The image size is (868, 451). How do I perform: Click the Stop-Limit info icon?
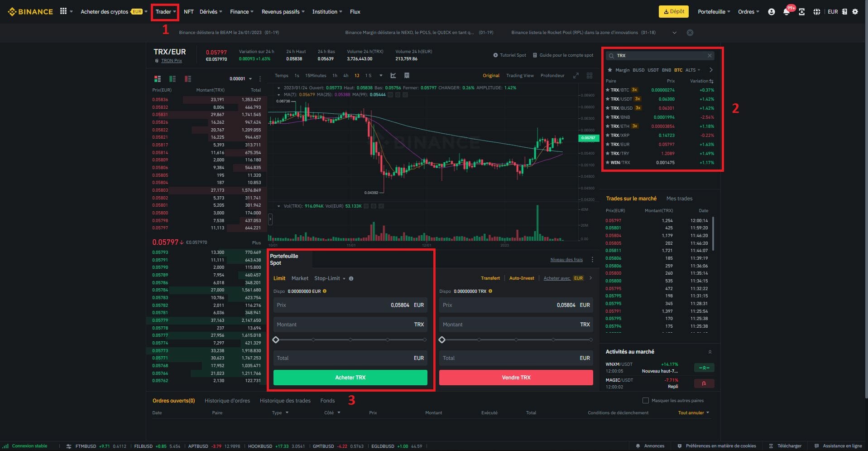[351, 278]
